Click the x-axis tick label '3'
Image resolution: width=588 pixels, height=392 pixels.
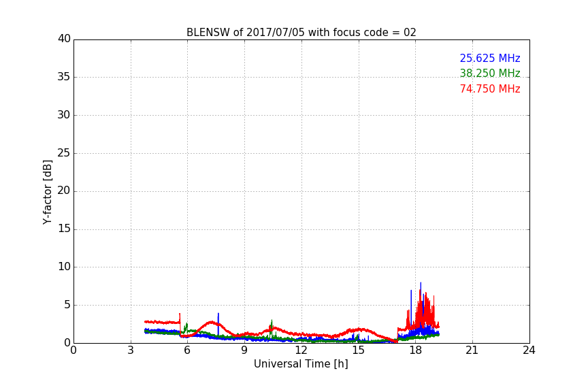[131, 350]
